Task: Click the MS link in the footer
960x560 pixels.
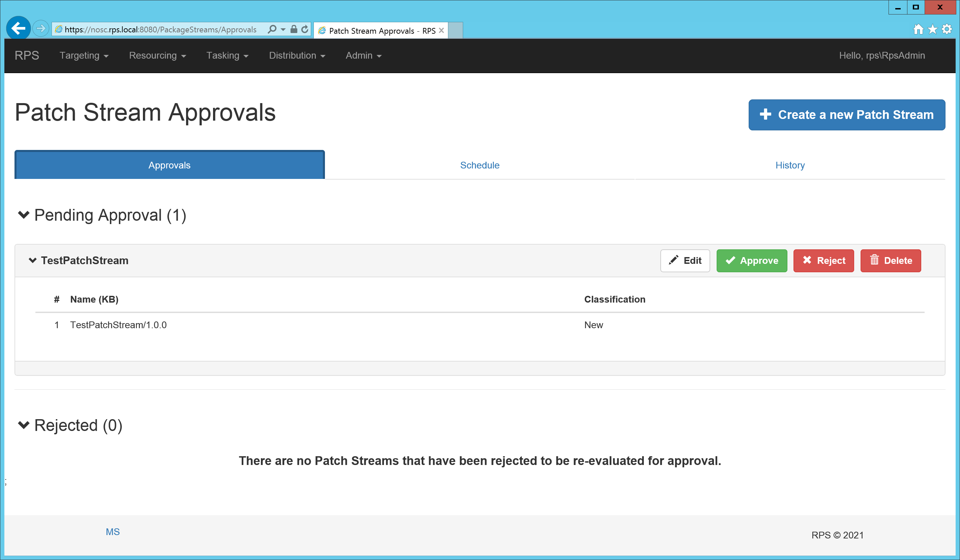Action: 112,531
